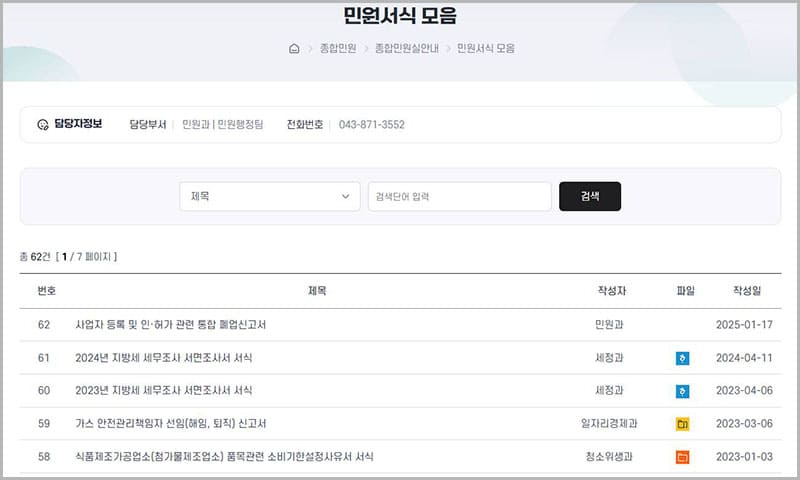800x480 pixels.
Task: Open post 62 사업자 등록 통합 폐업신고서
Action: pos(171,325)
